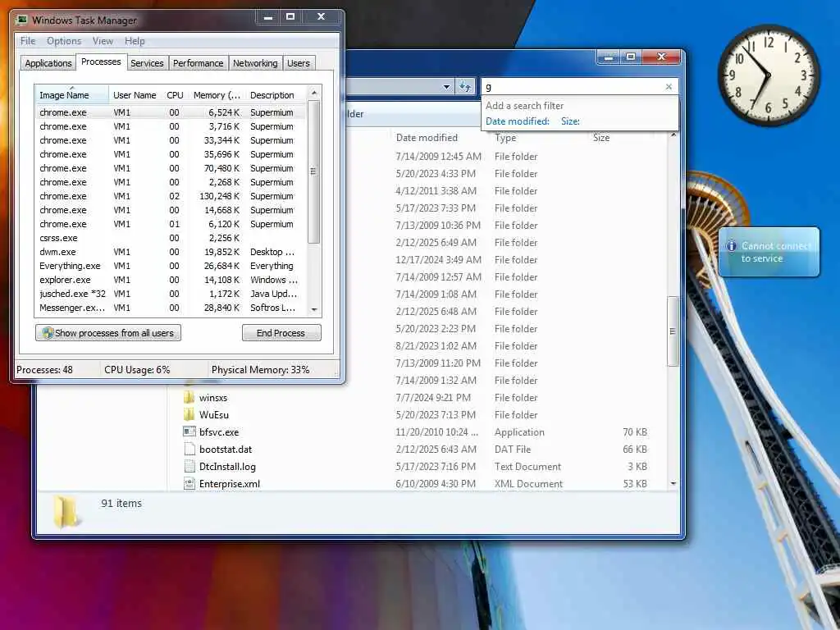Click the large folder icon in details pane

pos(66,512)
